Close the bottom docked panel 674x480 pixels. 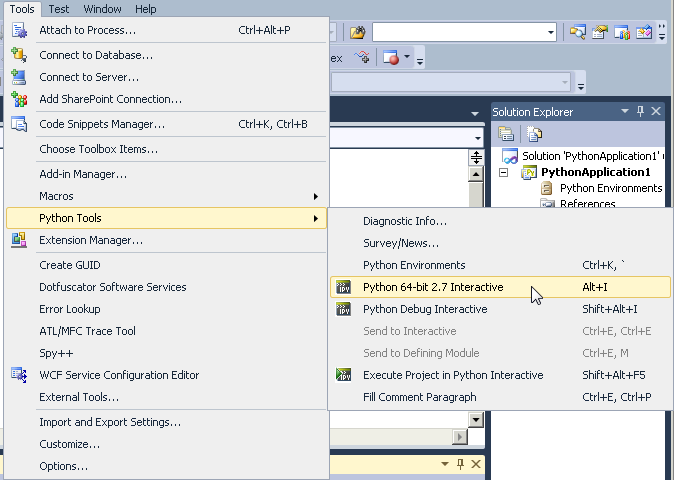(476, 464)
